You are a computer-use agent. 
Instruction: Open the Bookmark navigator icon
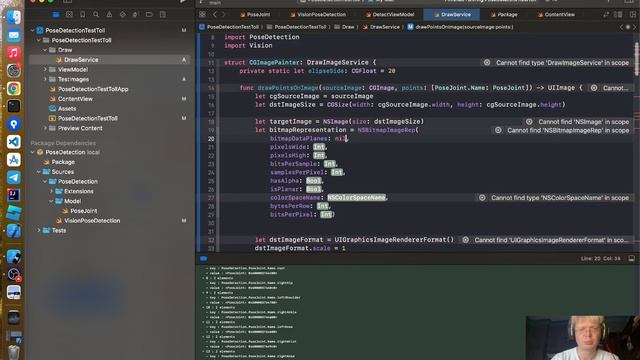click(x=82, y=15)
